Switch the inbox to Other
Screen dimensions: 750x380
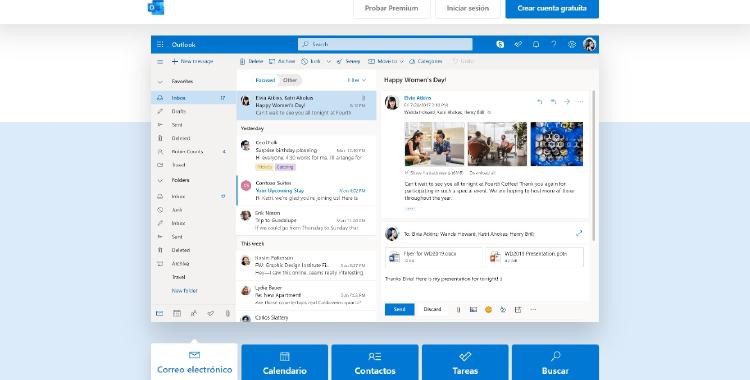pos(290,80)
